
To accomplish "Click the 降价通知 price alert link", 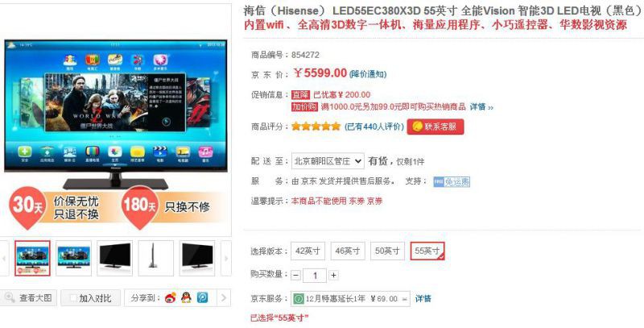I will click(x=368, y=74).
